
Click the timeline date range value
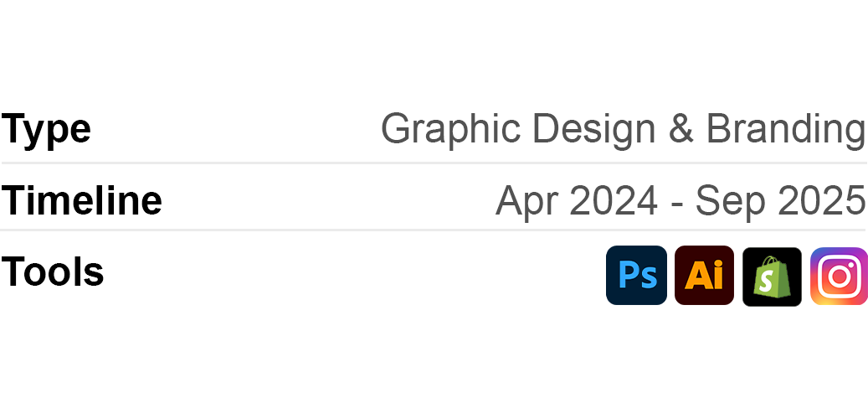680,201
